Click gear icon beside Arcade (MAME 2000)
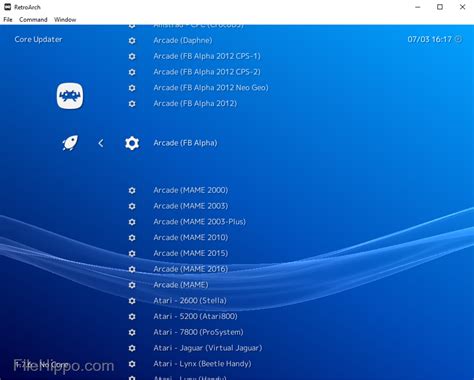474x380 pixels. click(x=132, y=190)
